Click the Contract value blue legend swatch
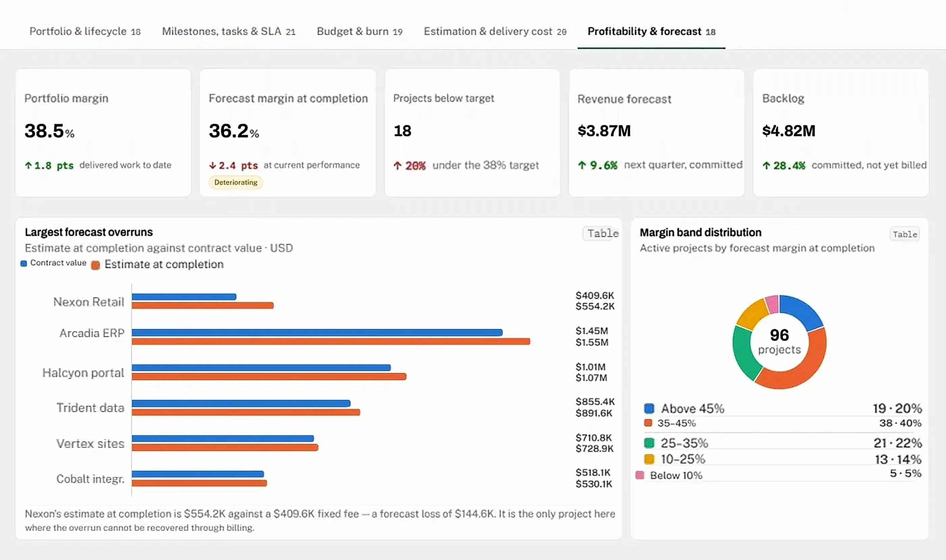Screen dimensions: 946x560 [x=24, y=263]
